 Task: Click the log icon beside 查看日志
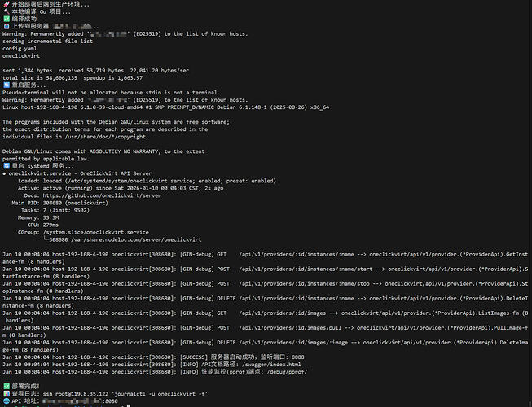[x=6, y=394]
